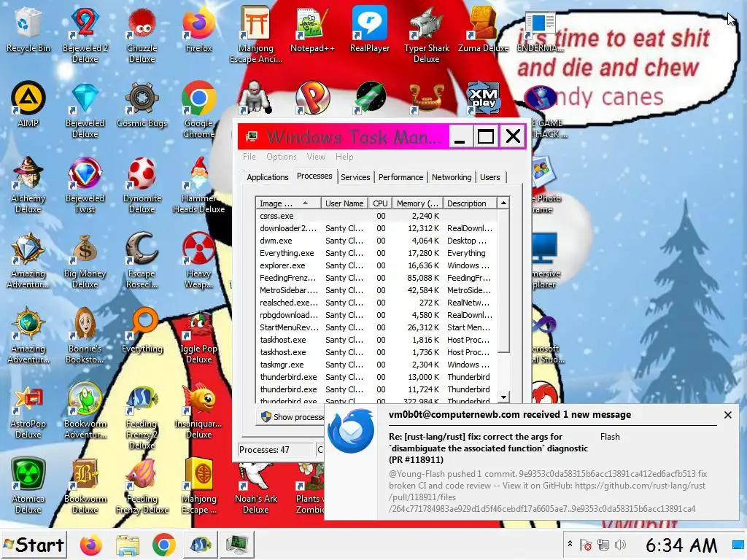The width and height of the screenshot is (747, 560).
Task: Open RealPlayer desktop shortcut
Action: click(369, 29)
